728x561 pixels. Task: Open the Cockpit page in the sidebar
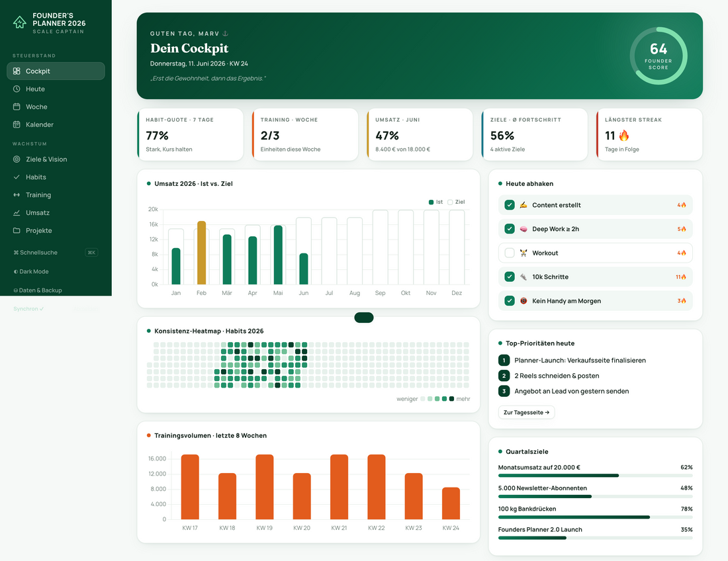coord(56,71)
